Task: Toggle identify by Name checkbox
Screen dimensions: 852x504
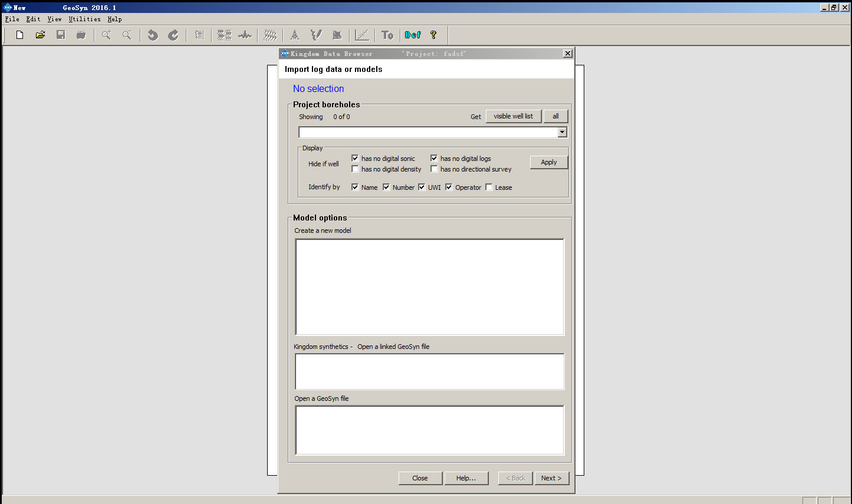Action: (x=355, y=187)
